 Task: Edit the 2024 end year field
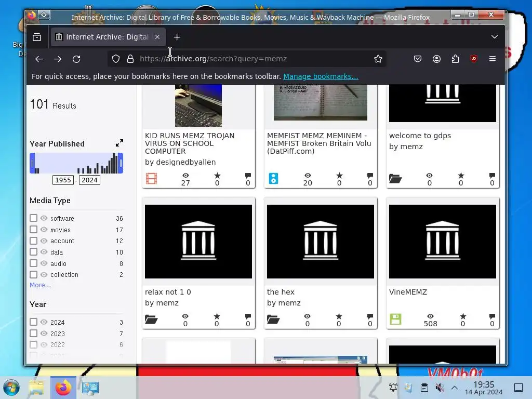point(89,180)
